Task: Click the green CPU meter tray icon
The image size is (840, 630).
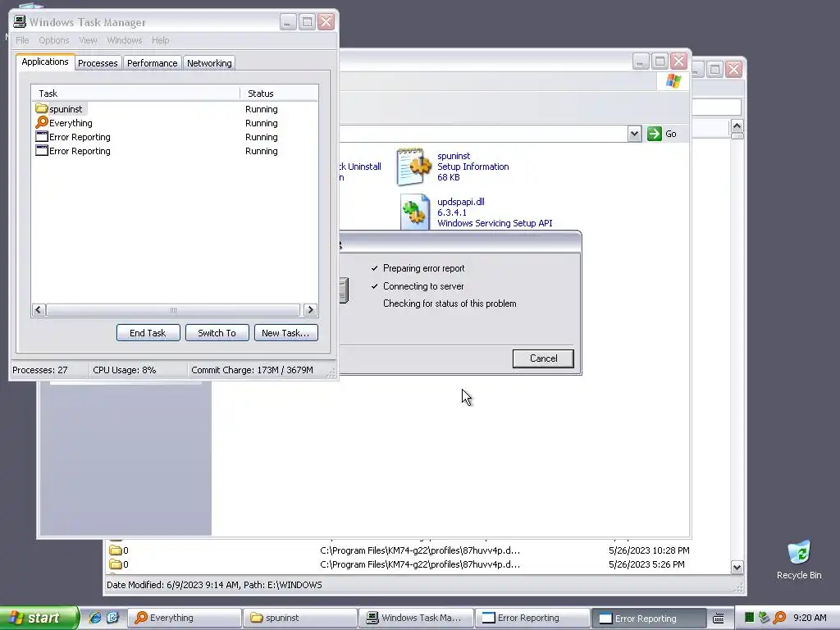Action: tap(749, 618)
